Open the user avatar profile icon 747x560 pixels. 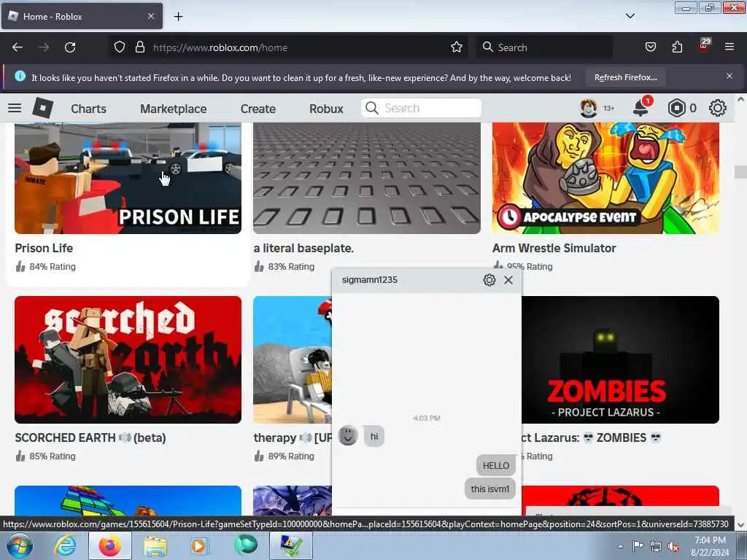click(589, 108)
